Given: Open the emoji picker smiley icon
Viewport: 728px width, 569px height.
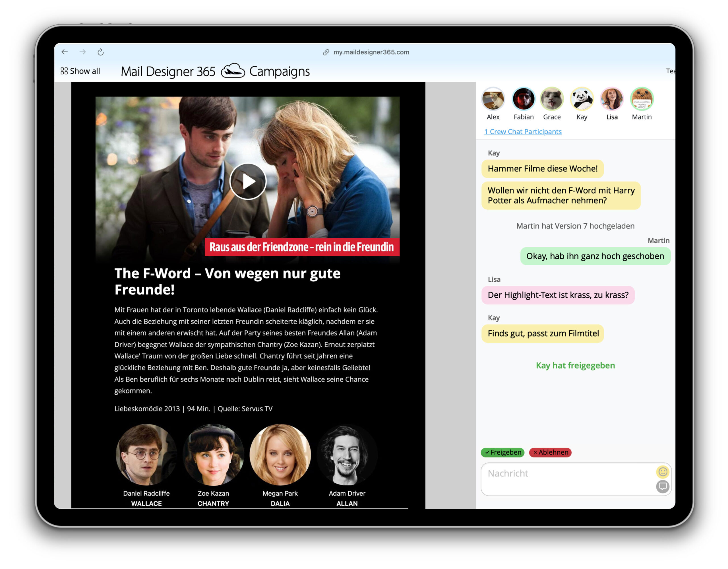Looking at the screenshot, I should (x=662, y=472).
